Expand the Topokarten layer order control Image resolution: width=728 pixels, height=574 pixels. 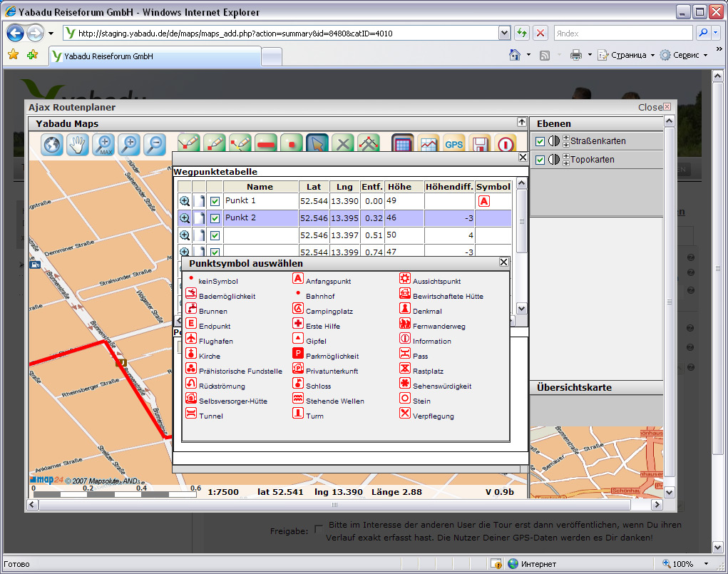tap(566, 159)
